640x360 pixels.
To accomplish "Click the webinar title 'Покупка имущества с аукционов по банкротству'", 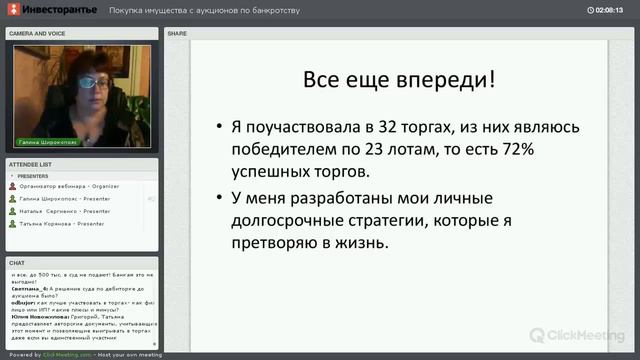I will pyautogui.click(x=204, y=11).
